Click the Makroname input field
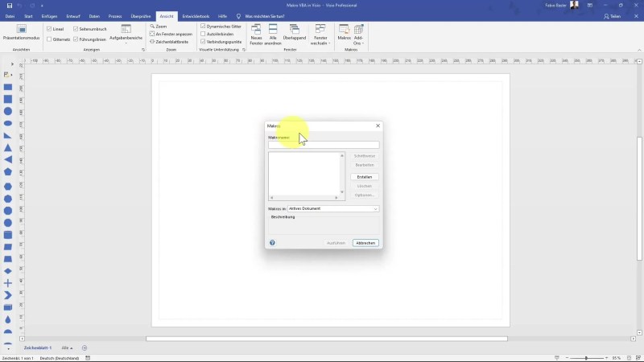The height and width of the screenshot is (362, 644). tap(324, 145)
